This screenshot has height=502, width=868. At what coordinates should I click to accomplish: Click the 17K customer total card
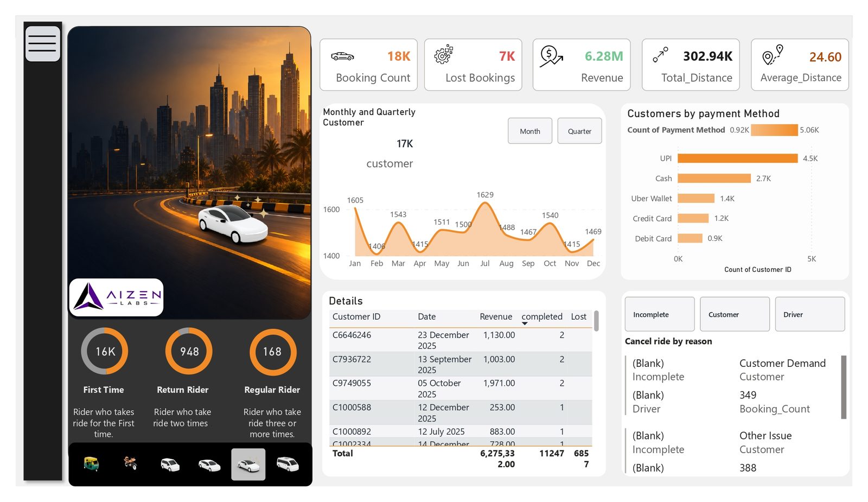tap(390, 154)
